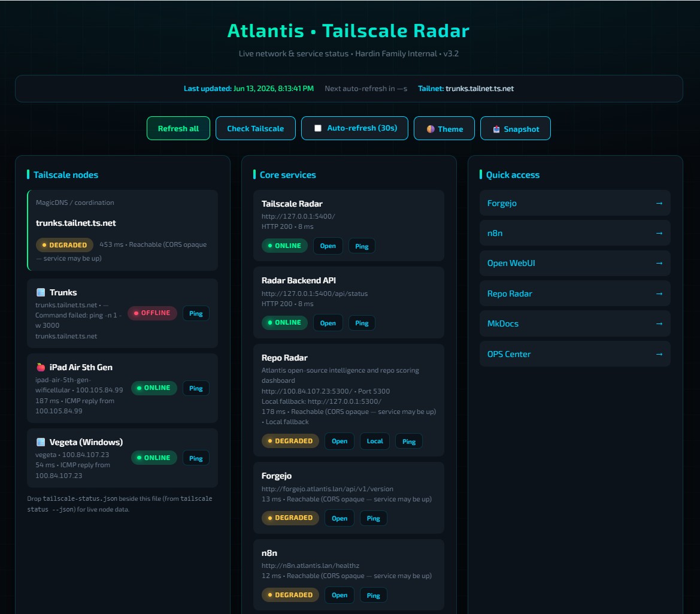
Task: Click the arrow on the Open WebUI quick link
Action: pos(659,263)
